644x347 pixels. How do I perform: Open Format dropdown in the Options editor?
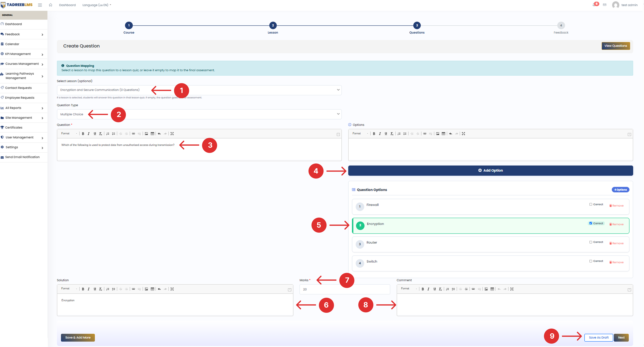(360, 134)
